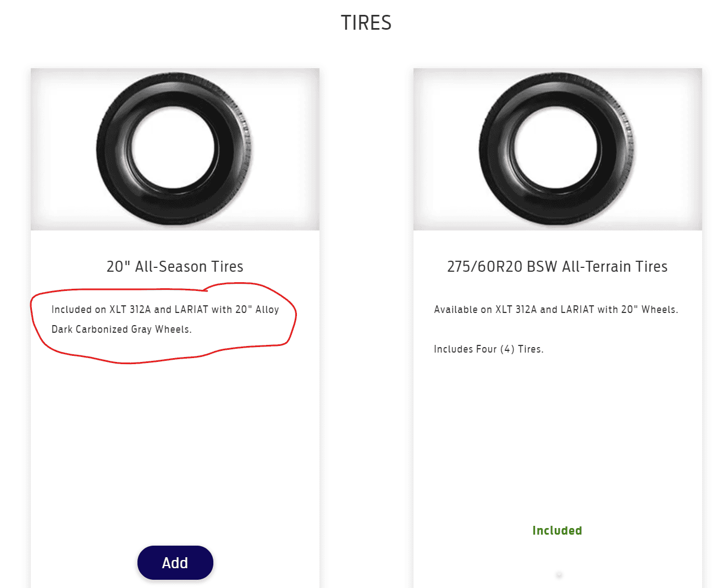Click the "Dark Carbonized Gray Wheels." text line
Screen dimensions: 728x588
click(x=122, y=329)
